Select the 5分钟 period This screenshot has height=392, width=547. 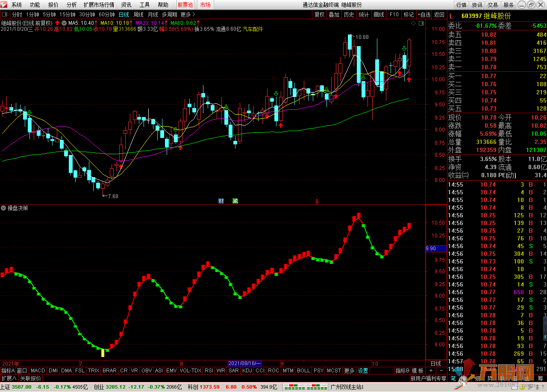coord(50,15)
